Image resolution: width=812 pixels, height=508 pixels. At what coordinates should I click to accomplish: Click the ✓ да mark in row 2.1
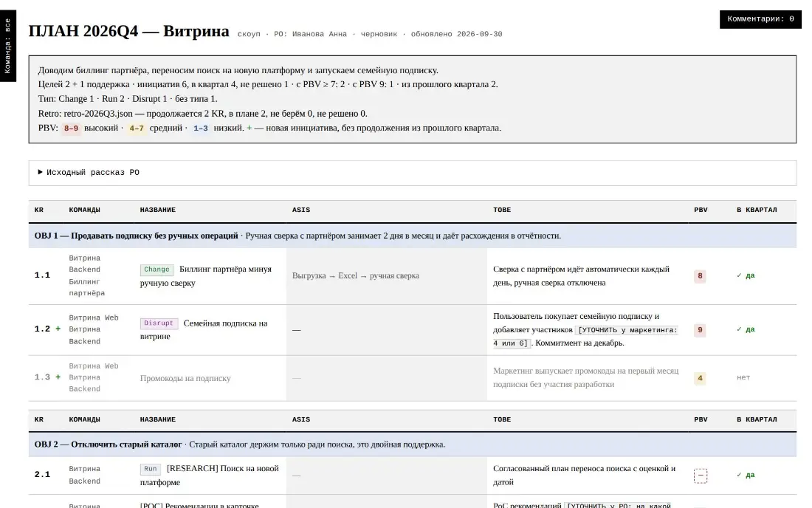(x=746, y=475)
